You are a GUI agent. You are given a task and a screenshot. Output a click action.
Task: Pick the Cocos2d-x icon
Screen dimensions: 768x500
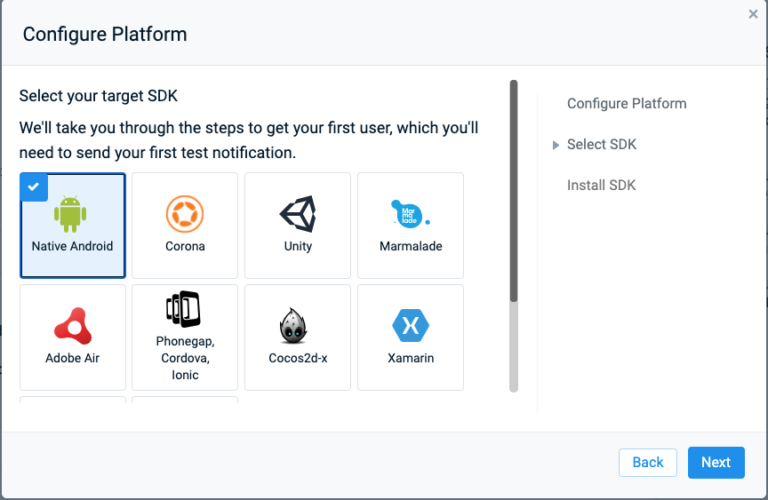pyautogui.click(x=293, y=326)
